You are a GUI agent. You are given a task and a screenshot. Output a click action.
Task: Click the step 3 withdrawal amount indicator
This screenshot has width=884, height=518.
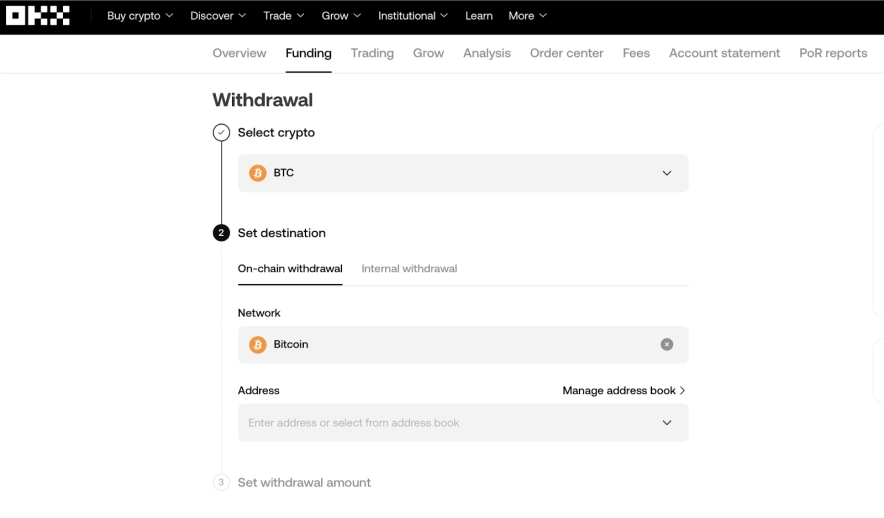point(221,483)
